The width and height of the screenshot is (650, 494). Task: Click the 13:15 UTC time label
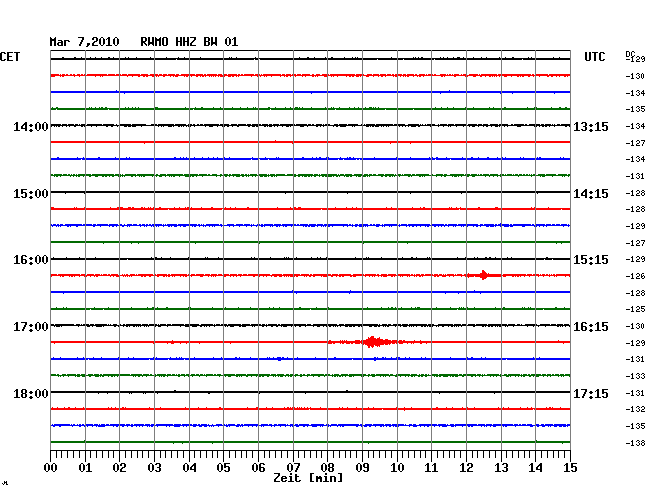coord(591,126)
